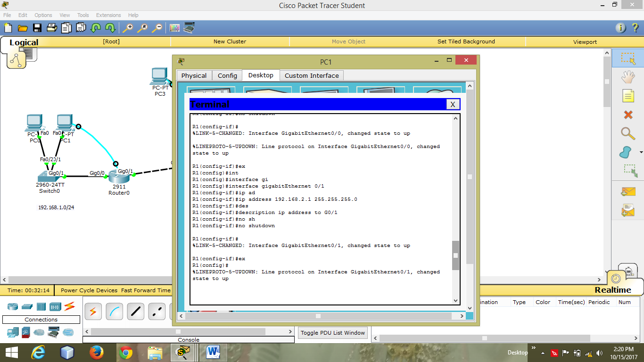Open the Tools menu
The height and width of the screenshot is (362, 644).
[83, 15]
